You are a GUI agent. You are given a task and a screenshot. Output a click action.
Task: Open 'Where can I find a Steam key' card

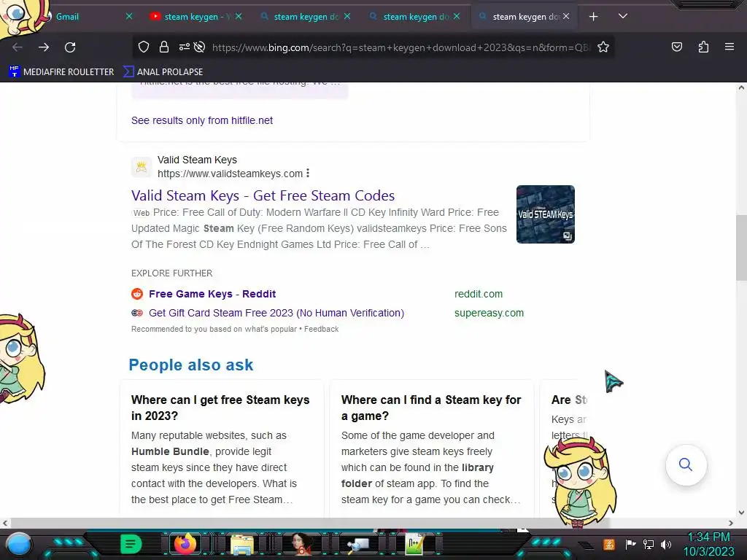pyautogui.click(x=432, y=449)
